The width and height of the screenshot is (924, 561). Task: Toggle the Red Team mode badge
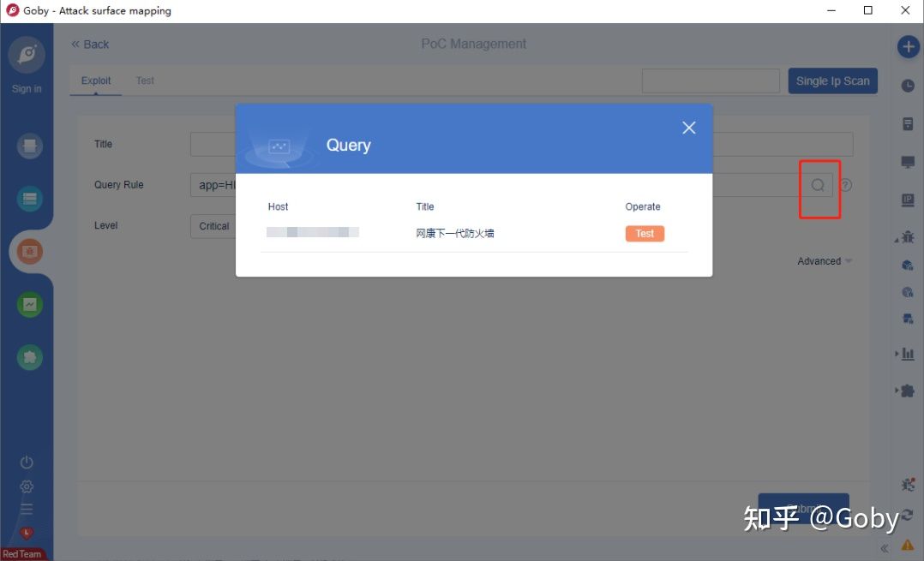(22, 554)
